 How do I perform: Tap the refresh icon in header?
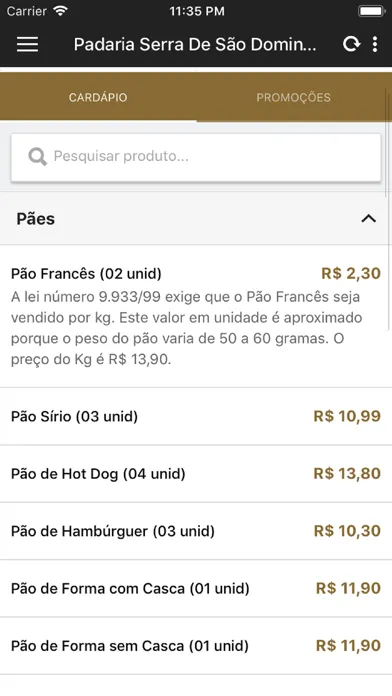click(351, 44)
